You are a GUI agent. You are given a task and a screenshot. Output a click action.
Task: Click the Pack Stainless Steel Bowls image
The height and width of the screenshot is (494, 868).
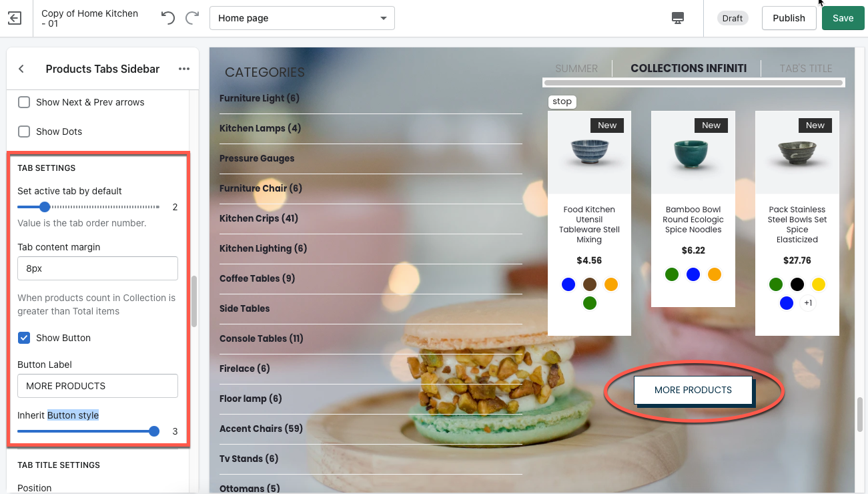797,153
